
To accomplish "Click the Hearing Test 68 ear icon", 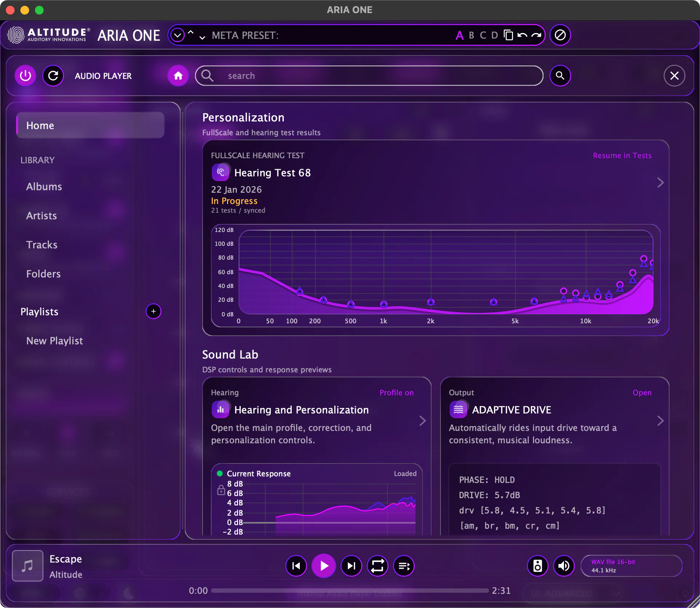I will point(220,172).
